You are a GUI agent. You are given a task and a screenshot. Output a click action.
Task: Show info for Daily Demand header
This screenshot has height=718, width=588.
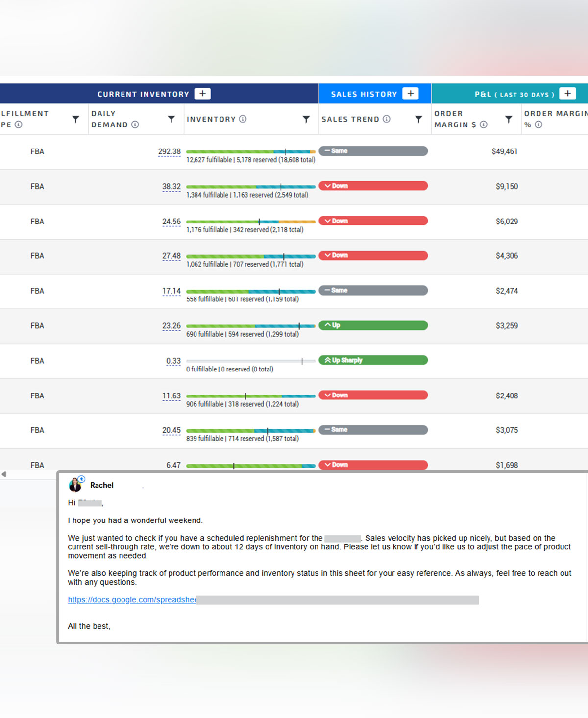(135, 124)
